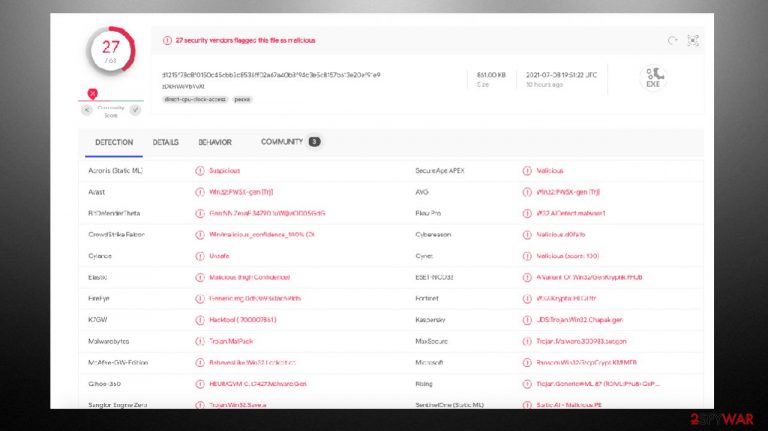Open the BEHAVIOR tab
This screenshot has height=431, width=768.
215,143
